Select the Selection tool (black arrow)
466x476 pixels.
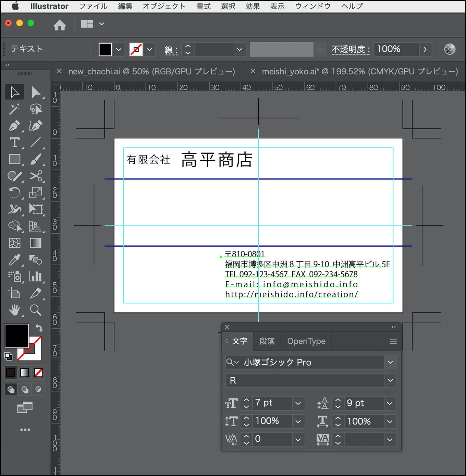(14, 92)
